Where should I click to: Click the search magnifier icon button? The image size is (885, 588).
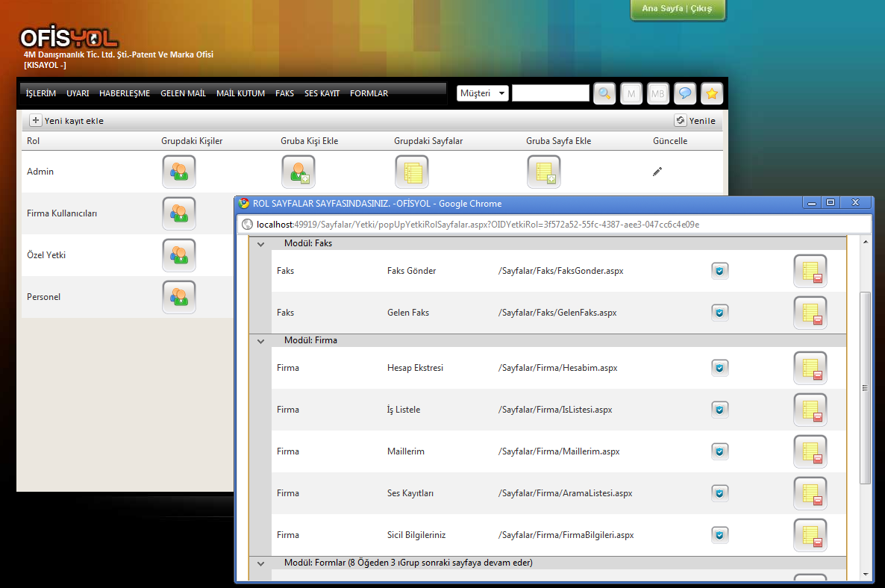point(604,93)
